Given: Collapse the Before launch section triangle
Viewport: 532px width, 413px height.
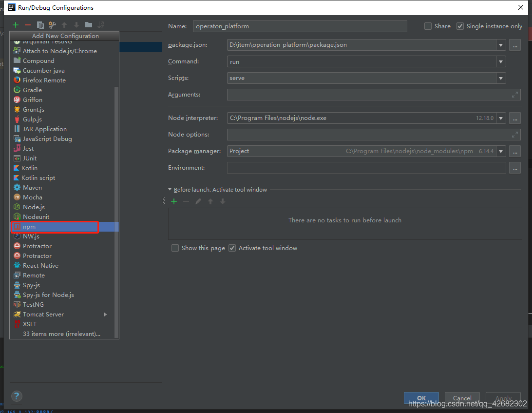Looking at the screenshot, I should pyautogui.click(x=170, y=190).
